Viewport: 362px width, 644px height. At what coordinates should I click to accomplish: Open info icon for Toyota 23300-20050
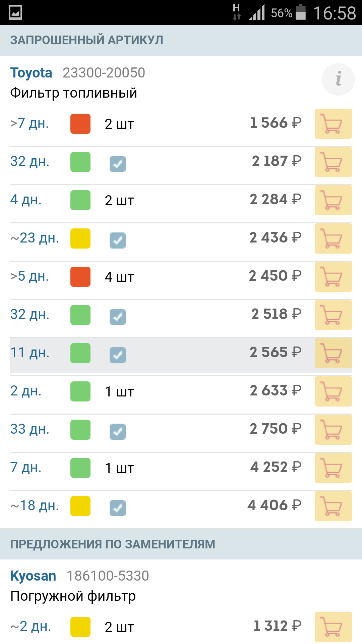point(338,79)
